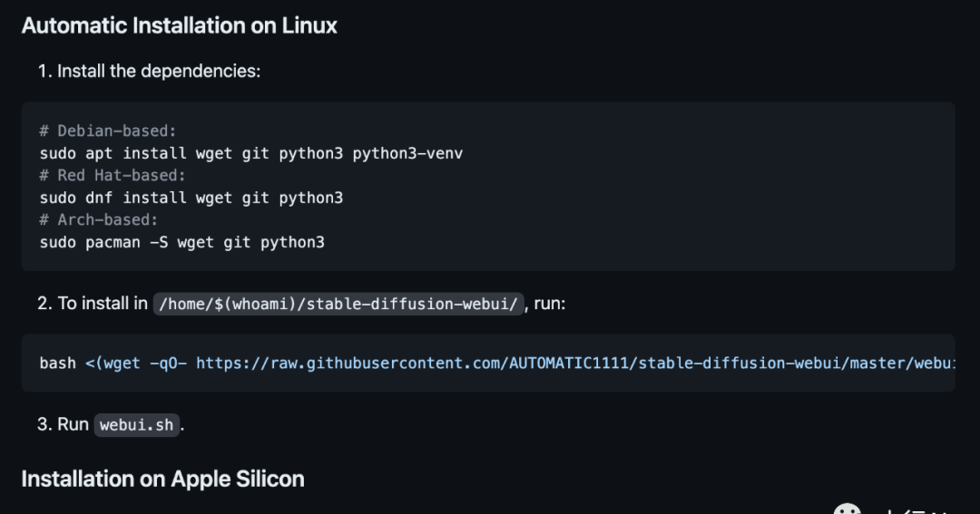Click the WeChat watermark icon
The width and height of the screenshot is (980, 514).
click(848, 509)
